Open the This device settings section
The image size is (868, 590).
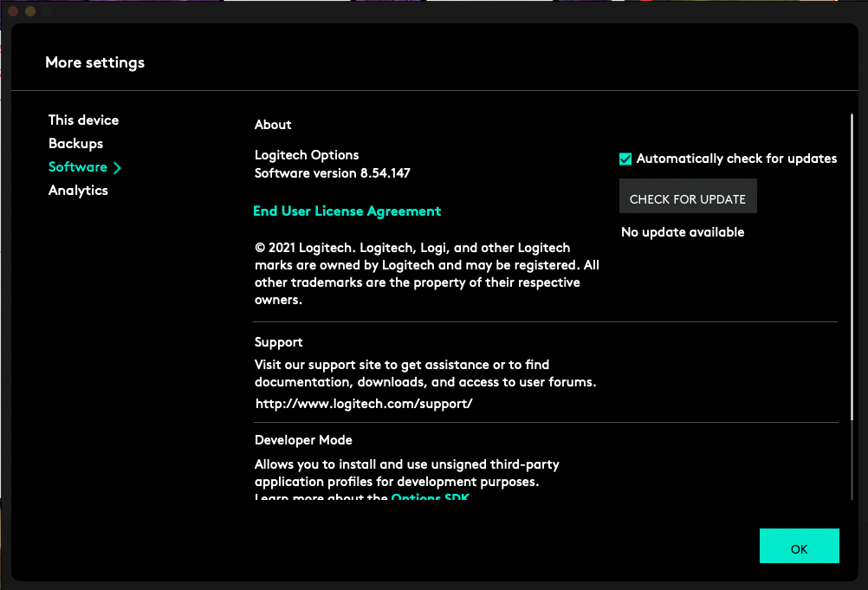point(83,120)
